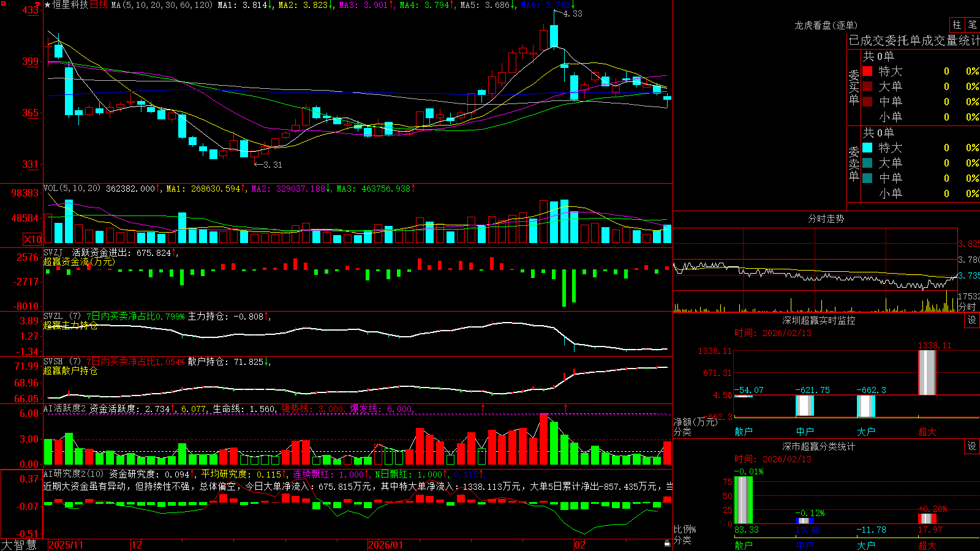This screenshot has height=551, width=980.
Task: Click the AI活跃度2 indicator label
Action: [x=64, y=408]
